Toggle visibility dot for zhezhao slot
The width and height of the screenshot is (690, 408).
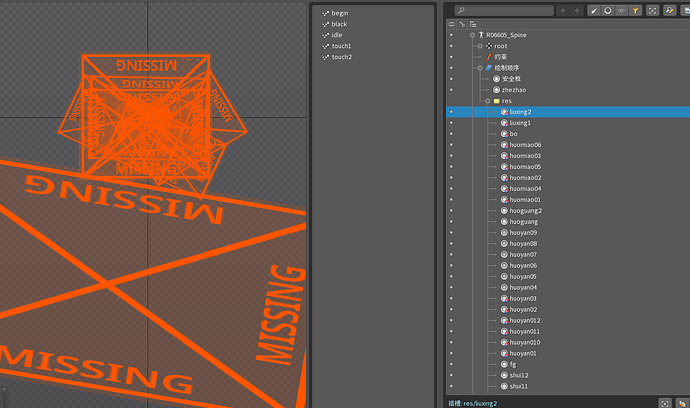(x=451, y=90)
